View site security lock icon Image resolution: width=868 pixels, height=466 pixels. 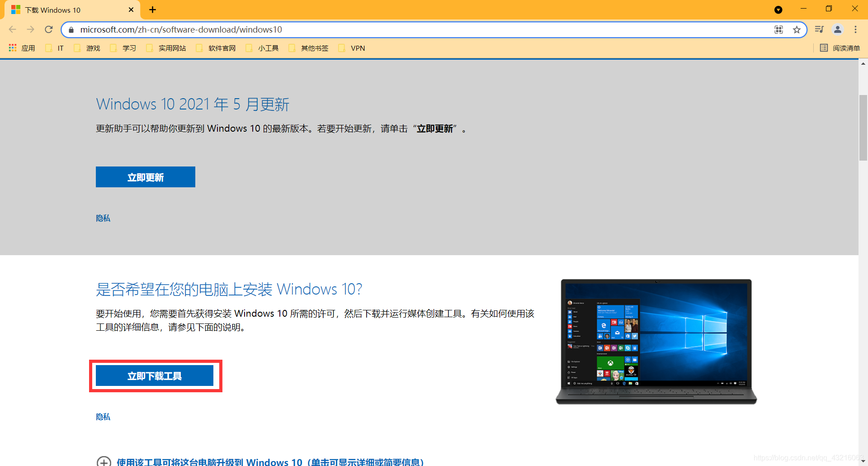[71, 30]
